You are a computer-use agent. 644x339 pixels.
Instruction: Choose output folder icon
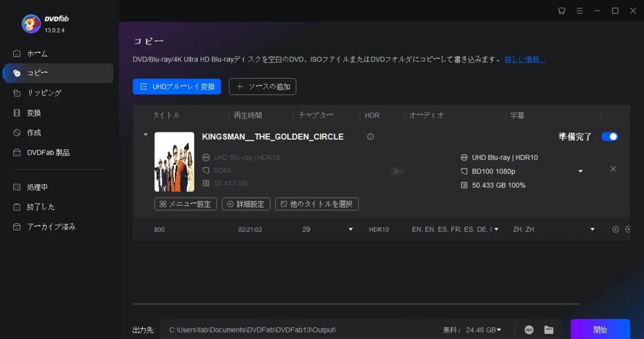coord(549,330)
